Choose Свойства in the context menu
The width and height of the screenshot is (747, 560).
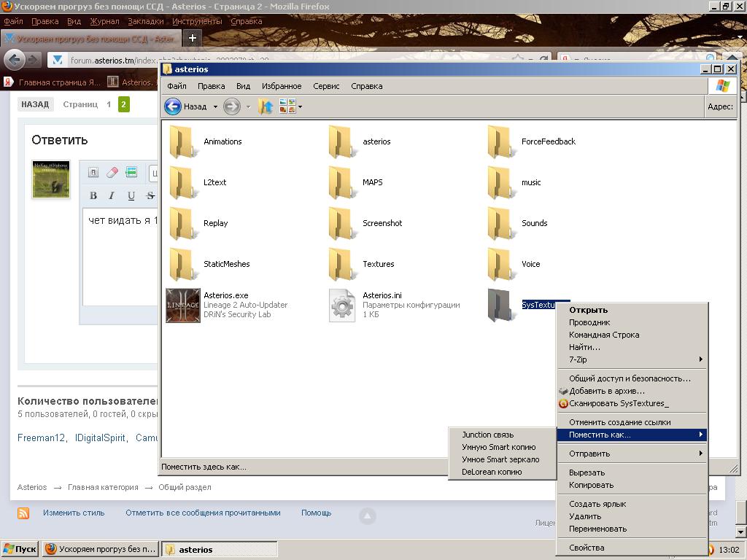[587, 548]
